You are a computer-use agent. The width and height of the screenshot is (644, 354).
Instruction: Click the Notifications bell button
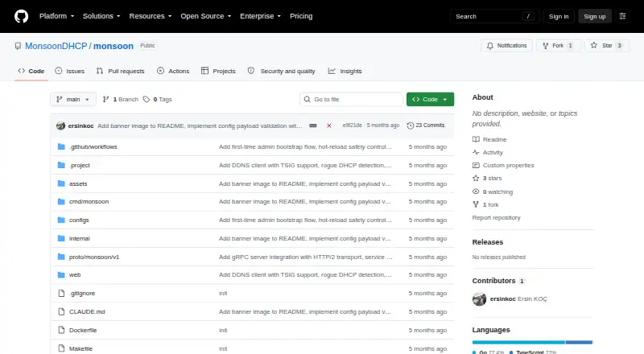coord(507,46)
